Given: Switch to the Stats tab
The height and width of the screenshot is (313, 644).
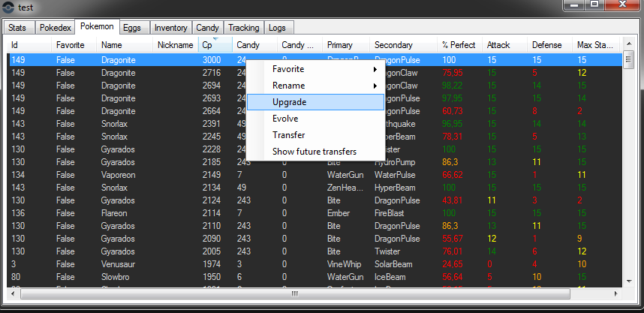Looking at the screenshot, I should (x=18, y=28).
